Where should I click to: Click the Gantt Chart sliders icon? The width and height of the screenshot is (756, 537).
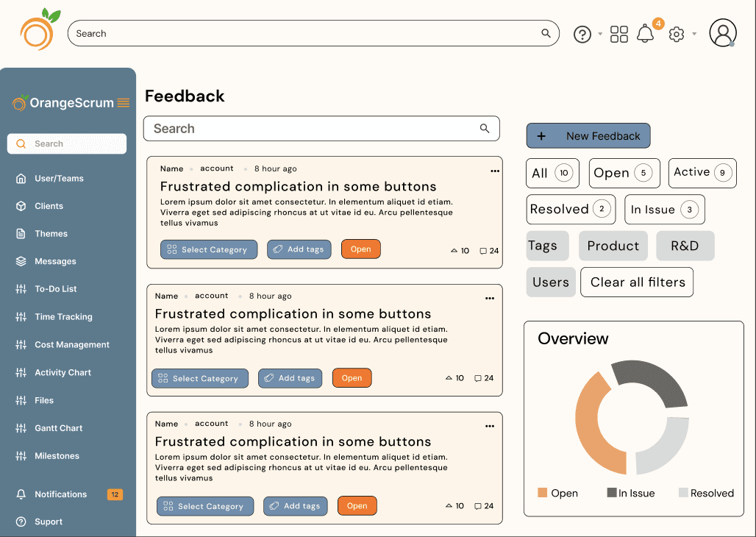click(x=21, y=428)
